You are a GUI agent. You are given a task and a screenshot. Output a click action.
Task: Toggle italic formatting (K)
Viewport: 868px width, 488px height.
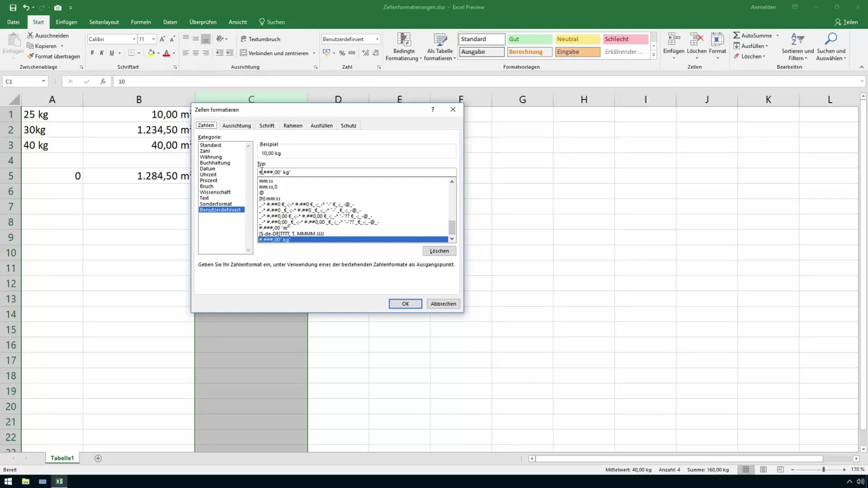tap(102, 53)
